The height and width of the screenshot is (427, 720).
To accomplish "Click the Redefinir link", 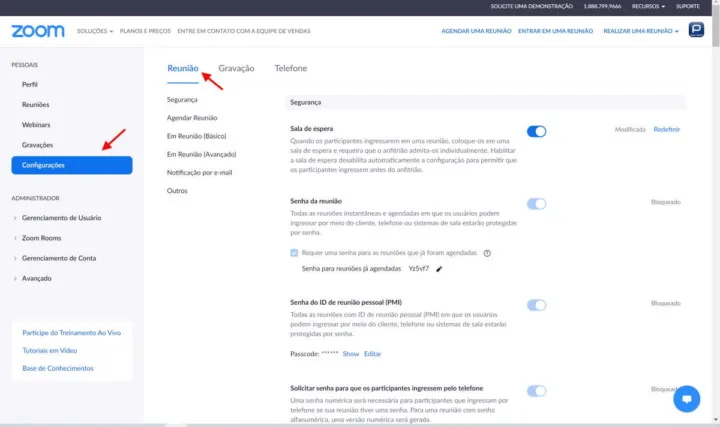I will pos(667,129).
